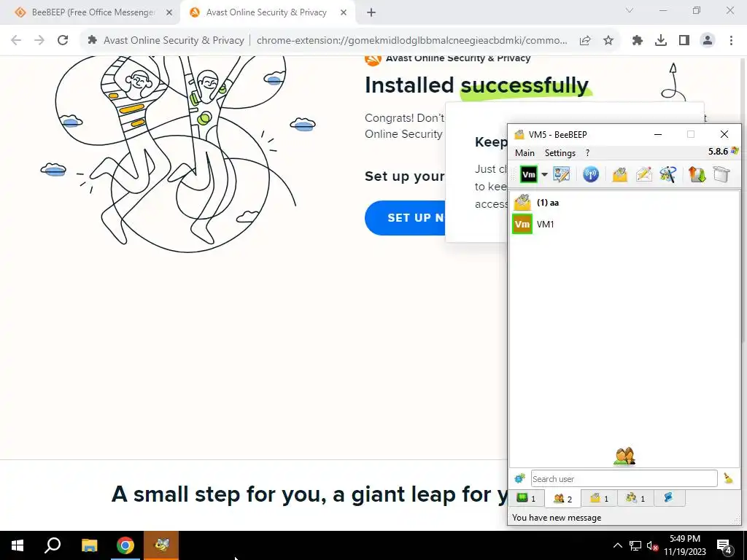Click the create group chat toolbar icon

[668, 174]
